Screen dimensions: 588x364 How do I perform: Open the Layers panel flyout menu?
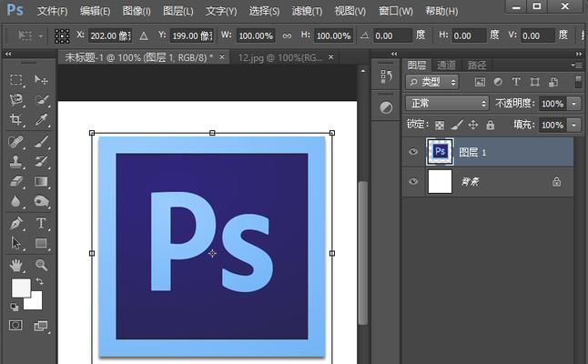[577, 66]
